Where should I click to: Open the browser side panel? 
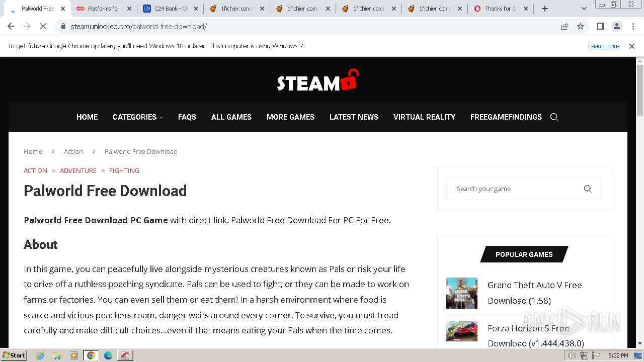coord(600,26)
